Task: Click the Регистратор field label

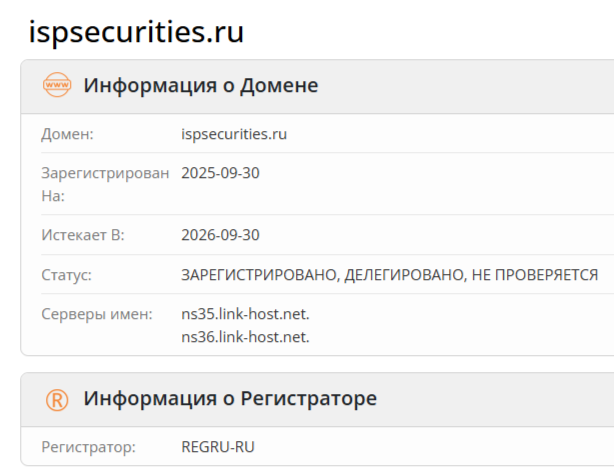Action: click(x=88, y=447)
